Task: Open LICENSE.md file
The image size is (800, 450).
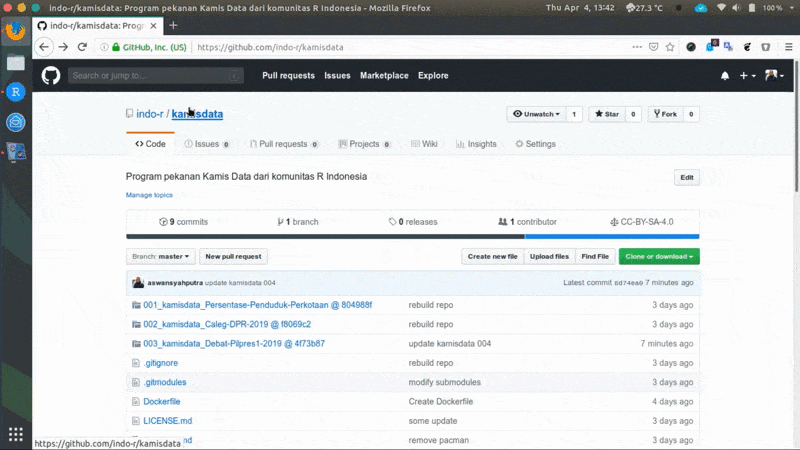Action: pyautogui.click(x=167, y=421)
